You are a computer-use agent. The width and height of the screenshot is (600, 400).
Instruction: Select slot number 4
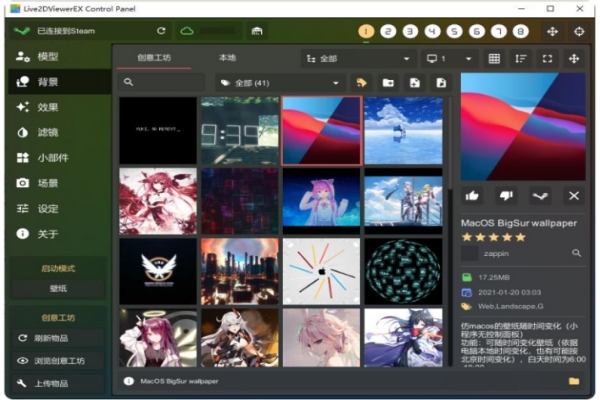click(432, 31)
